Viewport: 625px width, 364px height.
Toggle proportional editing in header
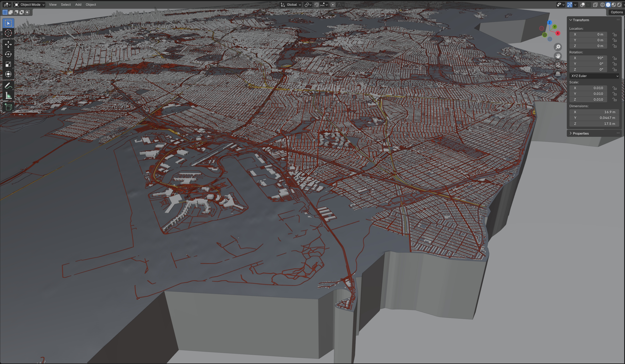[333, 5]
